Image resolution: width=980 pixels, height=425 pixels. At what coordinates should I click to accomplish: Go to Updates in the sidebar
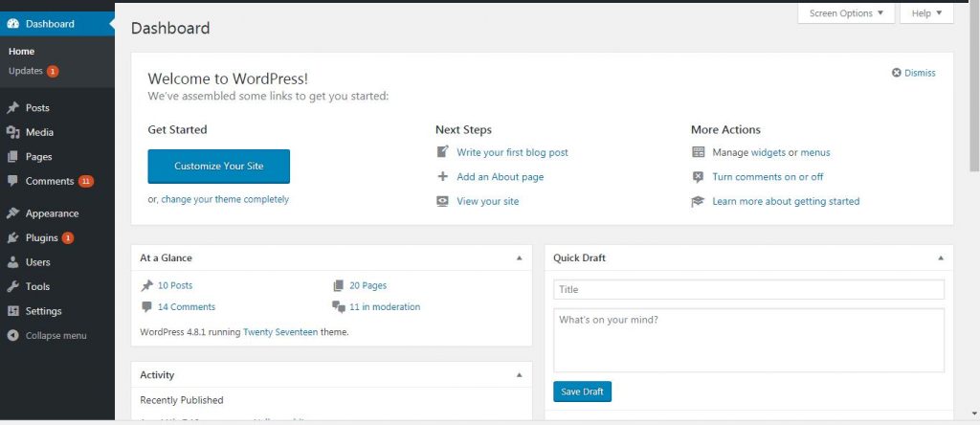pos(26,71)
